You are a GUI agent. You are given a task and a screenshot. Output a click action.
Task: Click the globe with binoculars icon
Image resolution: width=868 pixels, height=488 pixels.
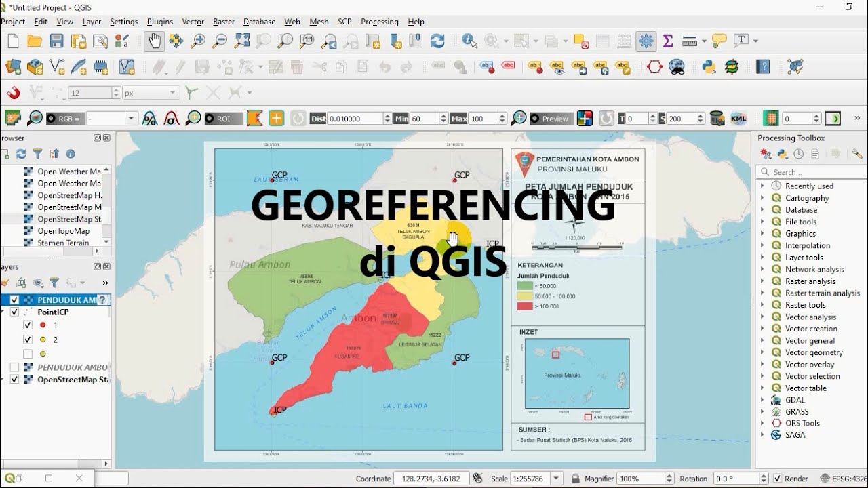tap(677, 67)
